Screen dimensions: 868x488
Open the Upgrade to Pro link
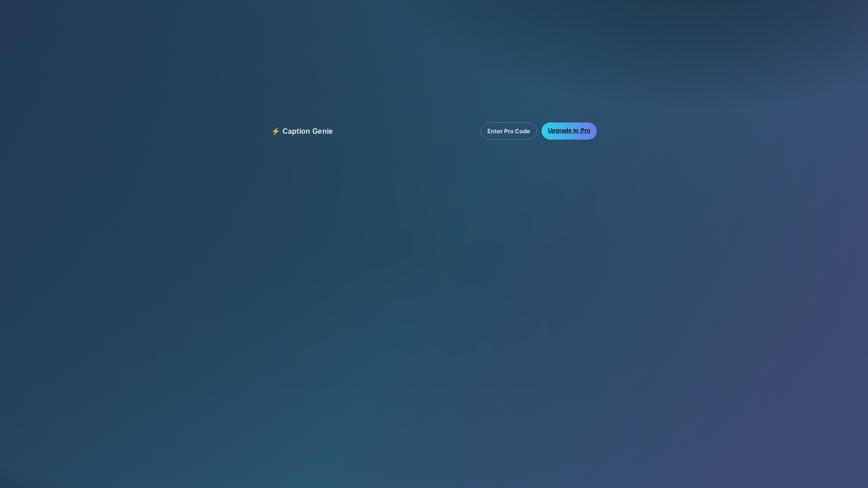pos(569,131)
